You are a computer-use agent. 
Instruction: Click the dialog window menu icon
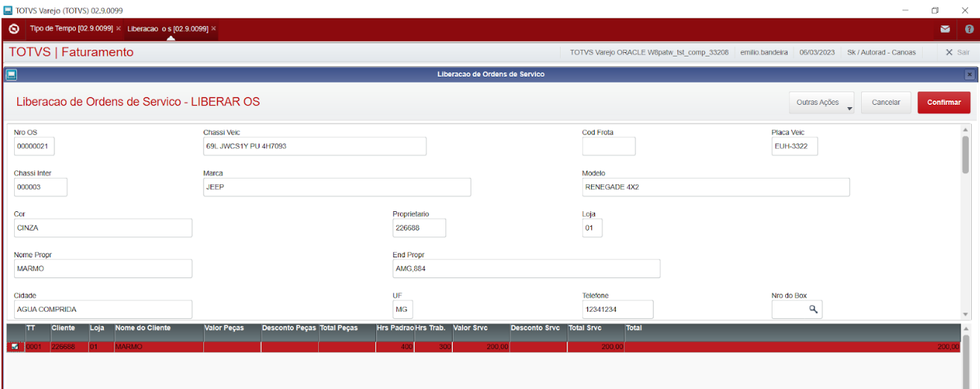(x=11, y=74)
